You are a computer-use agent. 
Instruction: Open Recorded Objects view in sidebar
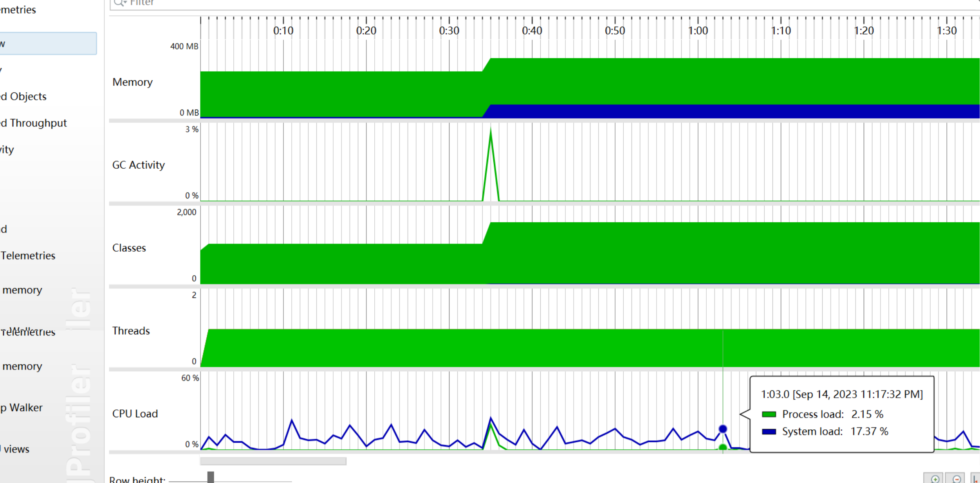24,96
